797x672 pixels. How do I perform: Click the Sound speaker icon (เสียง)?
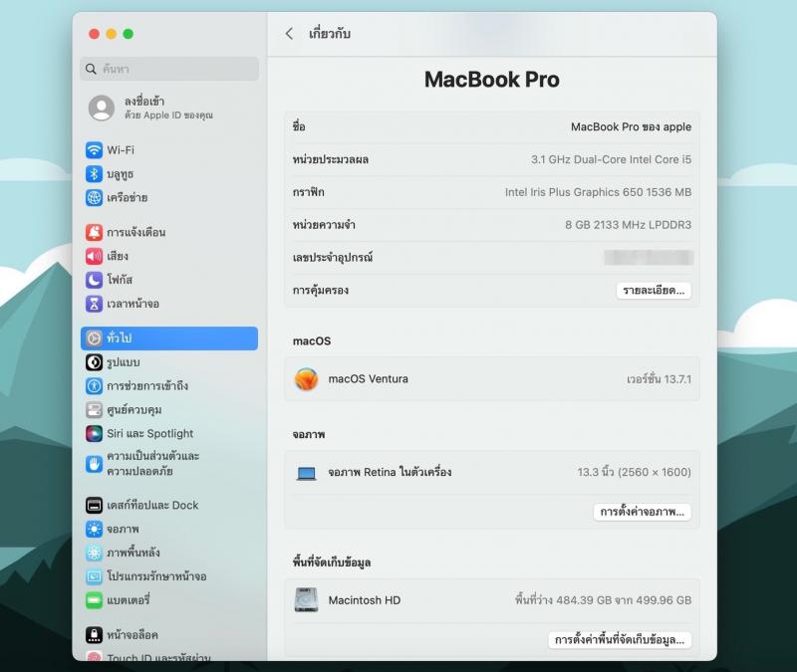click(94, 256)
